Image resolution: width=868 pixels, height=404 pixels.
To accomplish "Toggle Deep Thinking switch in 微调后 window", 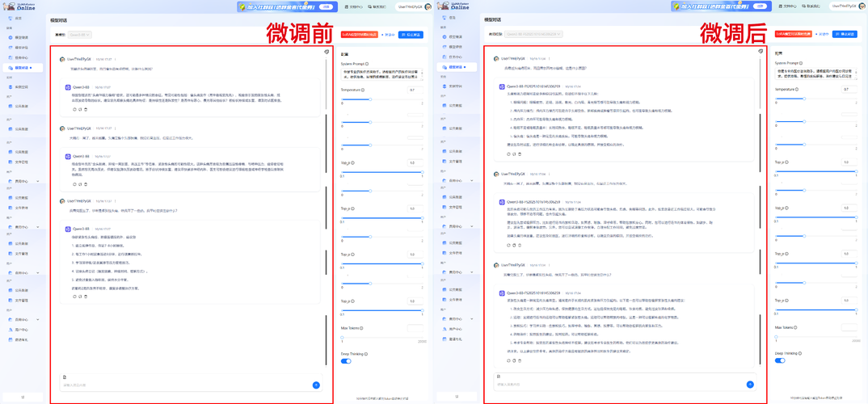I will pyautogui.click(x=780, y=360).
